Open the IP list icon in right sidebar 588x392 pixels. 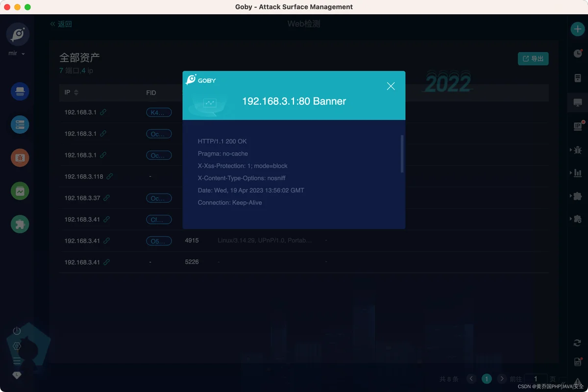pos(578,126)
